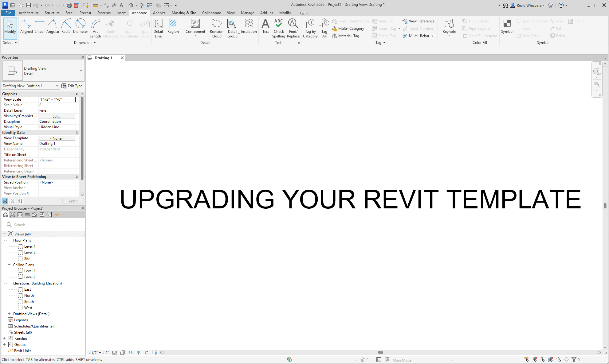Place a Keynote

[449, 28]
